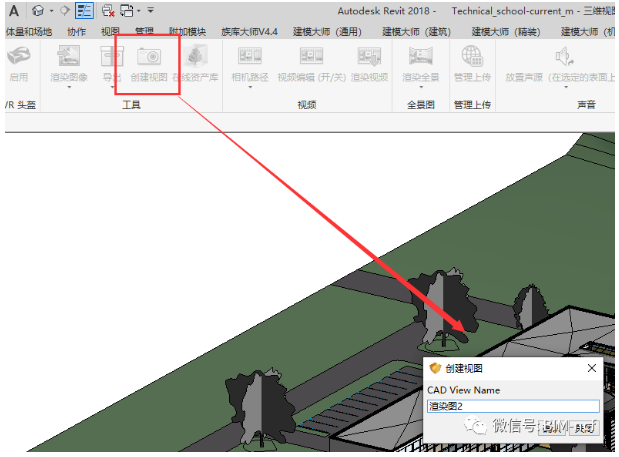Open the 在线资产库 tree asset icon

pos(196,56)
